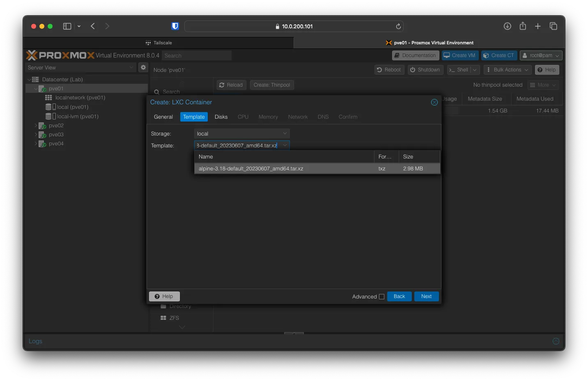Collapse the Datacenter tree arrow
The height and width of the screenshot is (381, 588).
[29, 80]
